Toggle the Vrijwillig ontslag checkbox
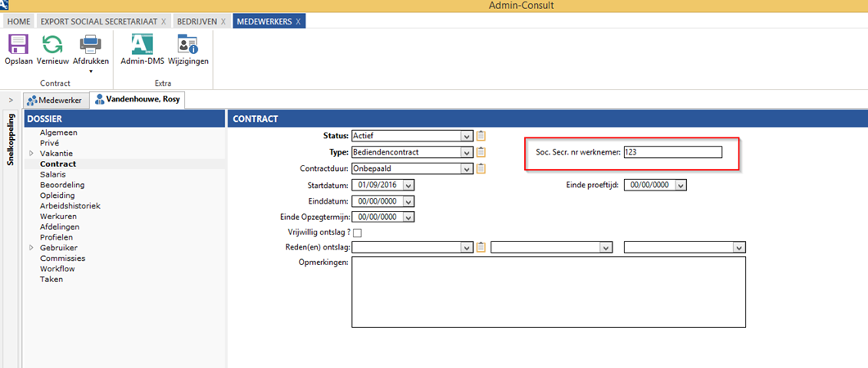This screenshot has width=868, height=368. pos(357,233)
